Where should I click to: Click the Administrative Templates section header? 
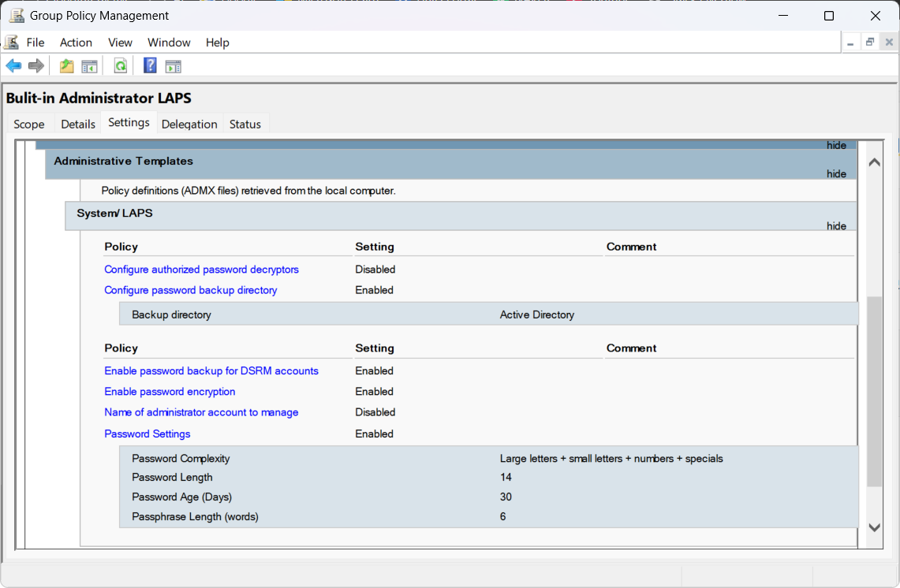click(x=450, y=165)
